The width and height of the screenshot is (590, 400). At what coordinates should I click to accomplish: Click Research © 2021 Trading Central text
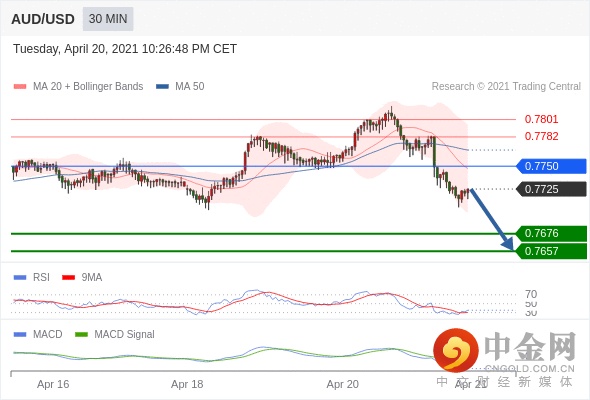coord(506,87)
